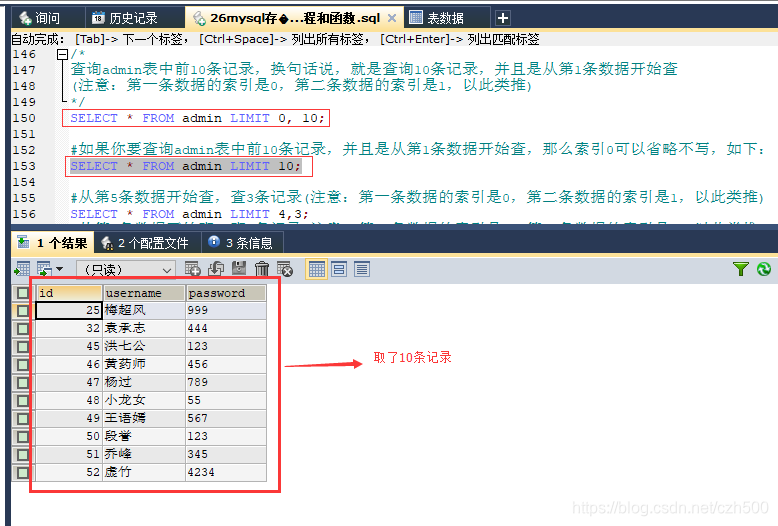Image resolution: width=778 pixels, height=526 pixels.
Task: Click SQL line 150 with LIMIT 0, 10
Action: click(197, 118)
